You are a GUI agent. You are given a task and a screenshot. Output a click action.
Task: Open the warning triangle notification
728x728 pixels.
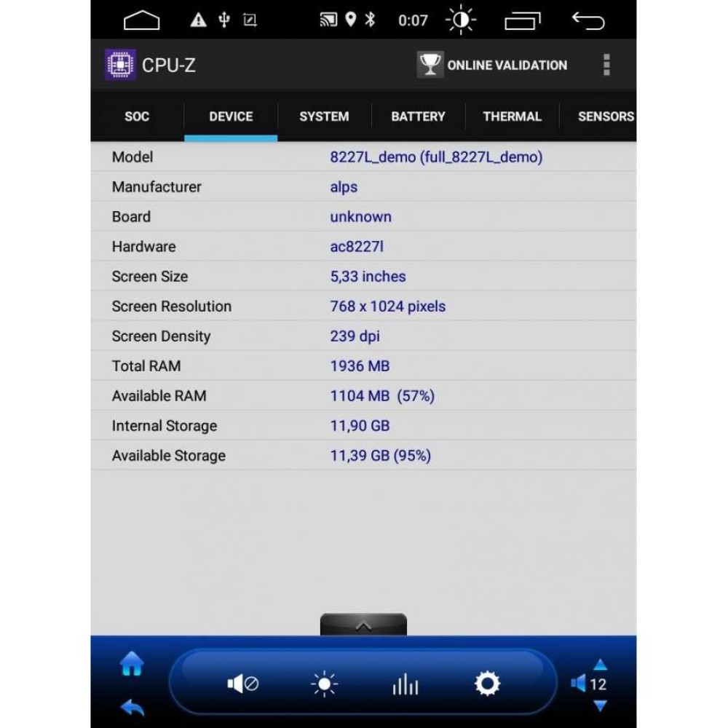(198, 20)
